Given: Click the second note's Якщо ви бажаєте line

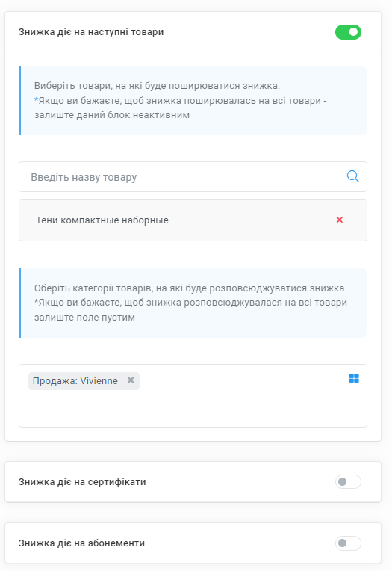Looking at the screenshot, I should [x=193, y=303].
